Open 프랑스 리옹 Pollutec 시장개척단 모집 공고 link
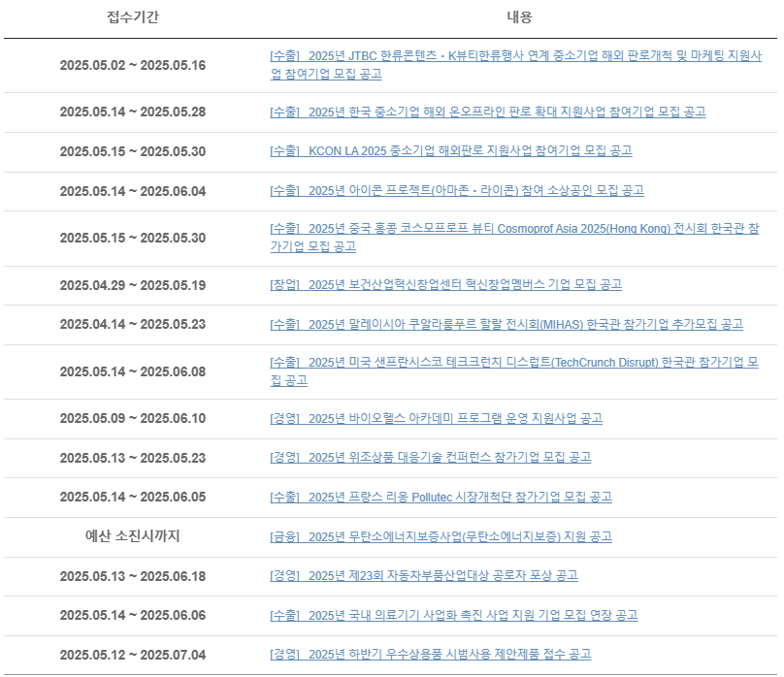The image size is (784, 677). (x=441, y=498)
